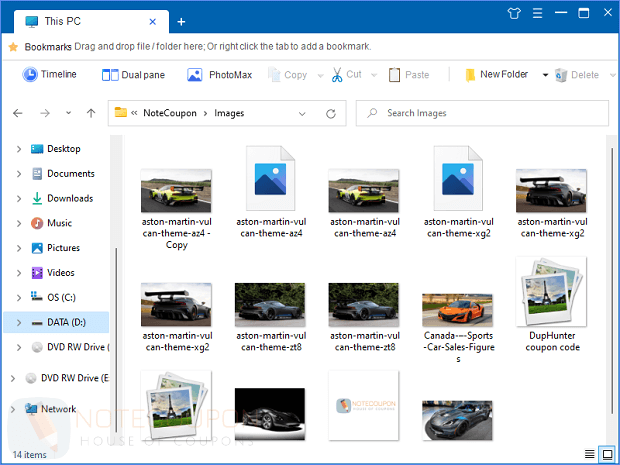620x465 pixels.
Task: Click the Paste clipboard button
Action: click(409, 75)
